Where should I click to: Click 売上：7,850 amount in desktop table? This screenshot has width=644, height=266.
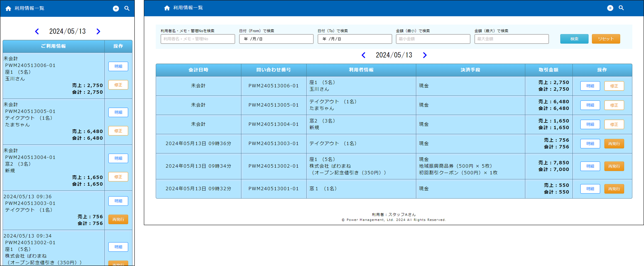click(x=554, y=163)
